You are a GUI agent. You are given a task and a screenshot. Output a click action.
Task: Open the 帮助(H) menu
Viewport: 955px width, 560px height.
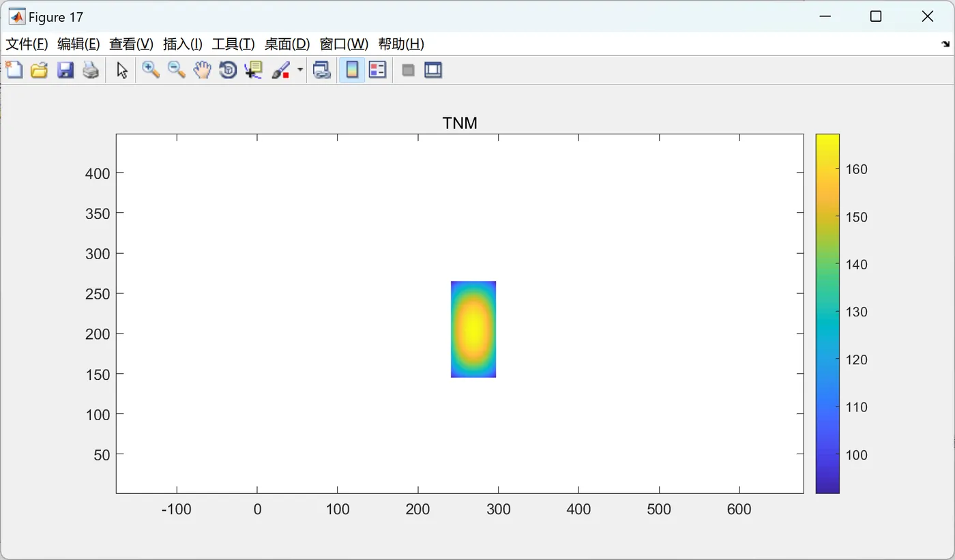point(401,44)
